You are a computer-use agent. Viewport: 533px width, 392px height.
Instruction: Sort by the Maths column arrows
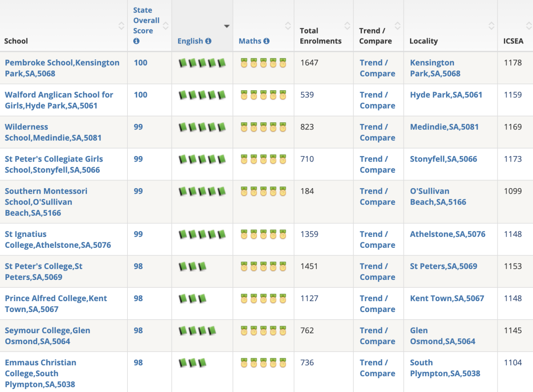tap(288, 26)
